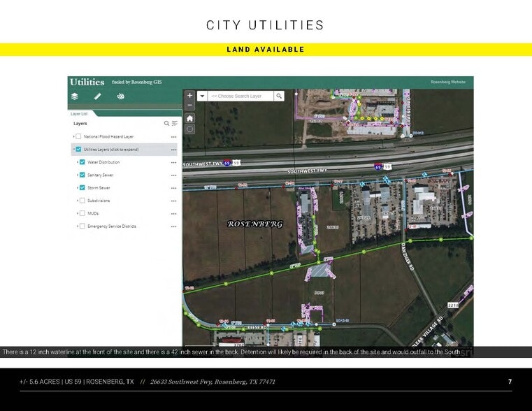The height and width of the screenshot is (411, 532).
Task: Check the MUDs layer checkbox
Action: point(82,213)
